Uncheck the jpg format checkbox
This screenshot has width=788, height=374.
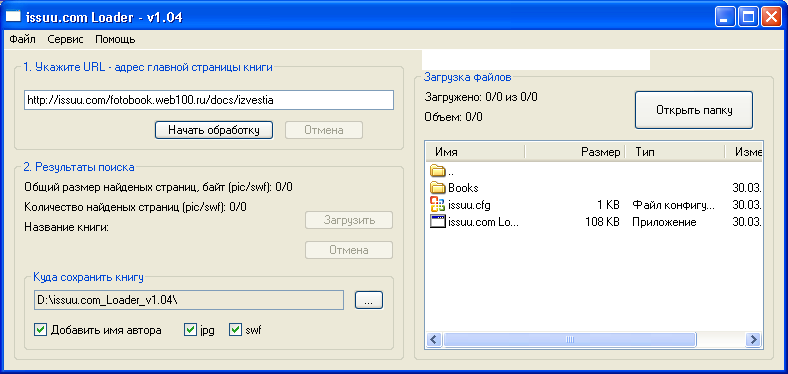point(190,330)
